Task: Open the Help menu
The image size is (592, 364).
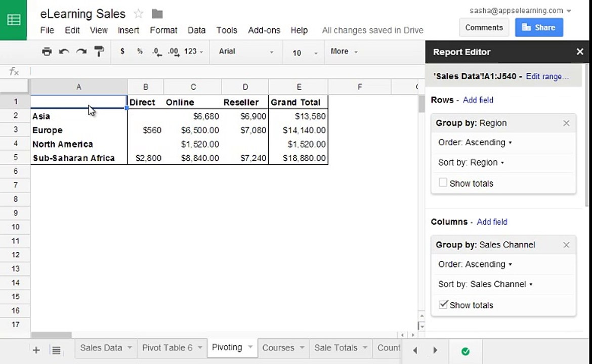Action: pyautogui.click(x=299, y=30)
